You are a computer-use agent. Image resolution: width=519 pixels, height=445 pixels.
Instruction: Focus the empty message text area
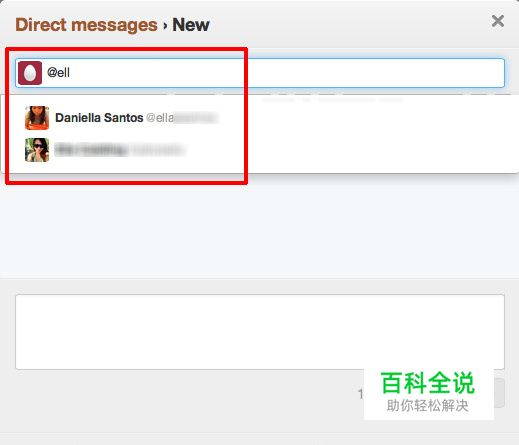tap(260, 332)
